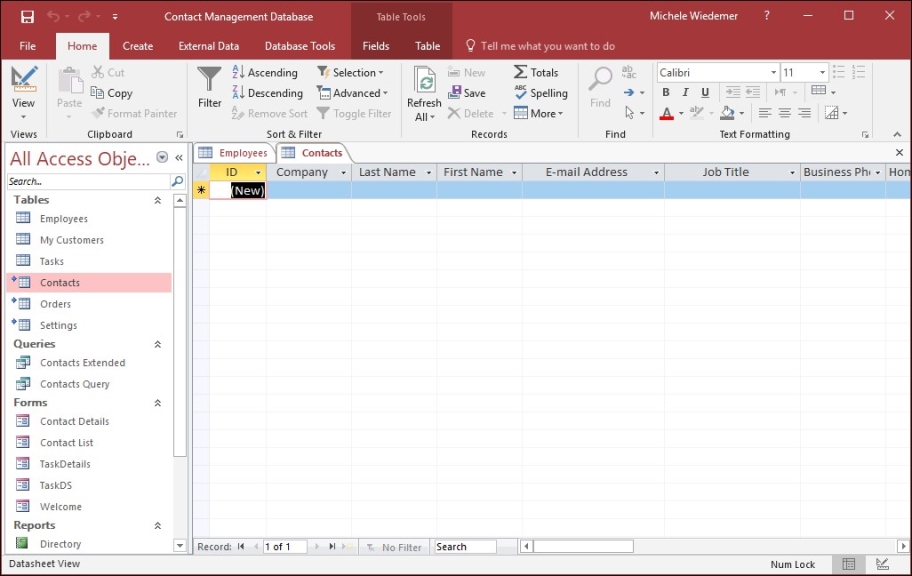
Task: Run the Spelling check
Action: point(541,93)
